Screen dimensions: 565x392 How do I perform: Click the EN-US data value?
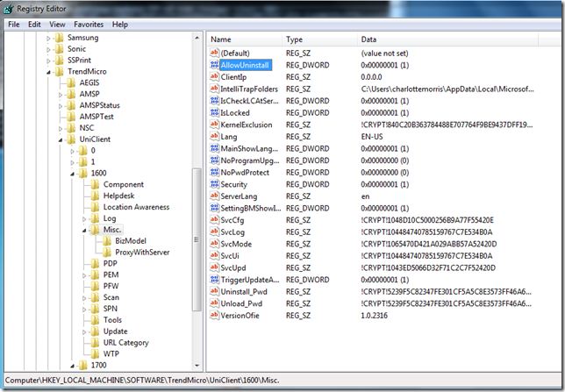tap(372, 137)
